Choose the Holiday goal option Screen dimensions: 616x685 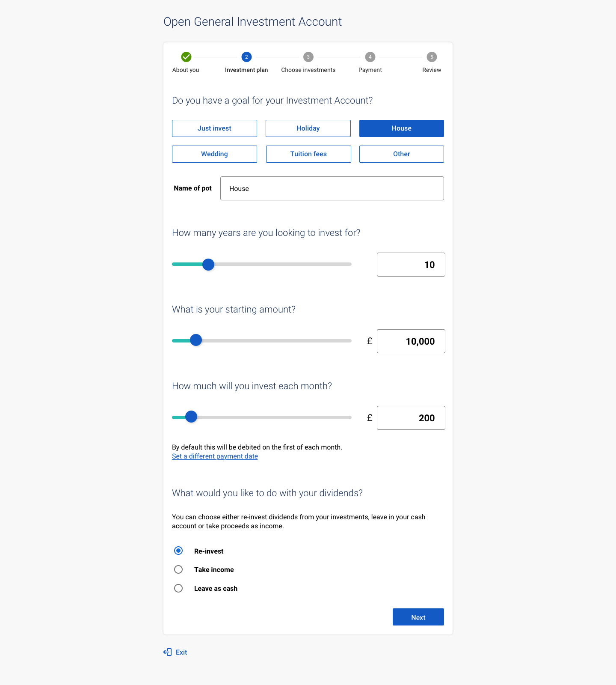(308, 128)
